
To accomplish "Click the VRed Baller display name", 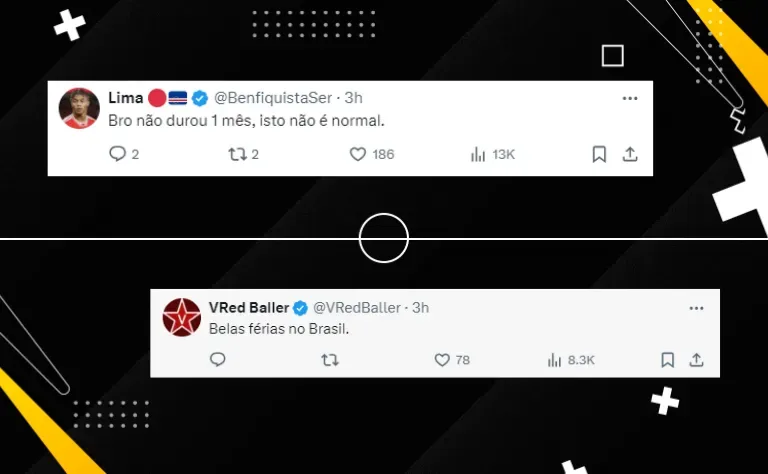I will point(249,308).
